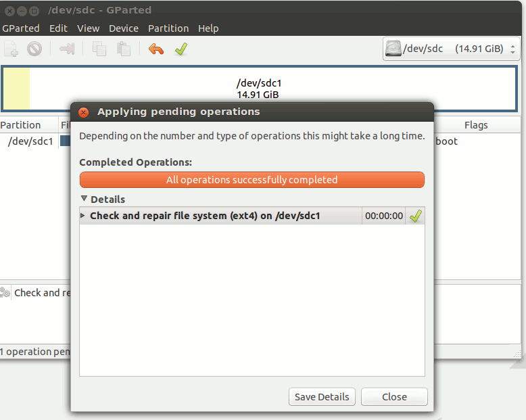
Task: Click the yellow used-space area of /dev/sdc1
Action: pyautogui.click(x=16, y=89)
